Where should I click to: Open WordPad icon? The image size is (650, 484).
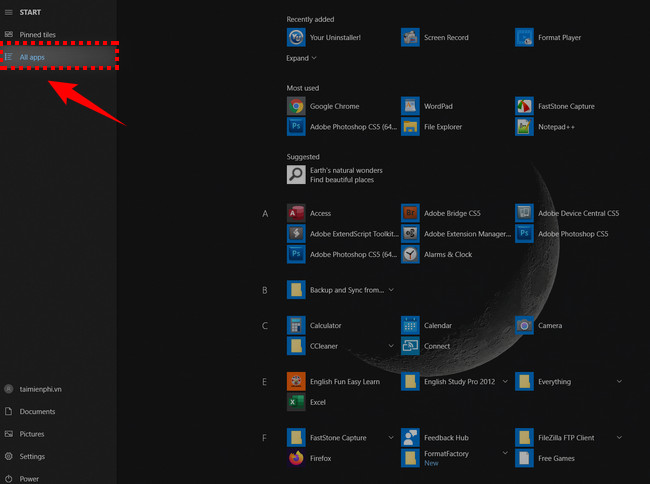410,106
